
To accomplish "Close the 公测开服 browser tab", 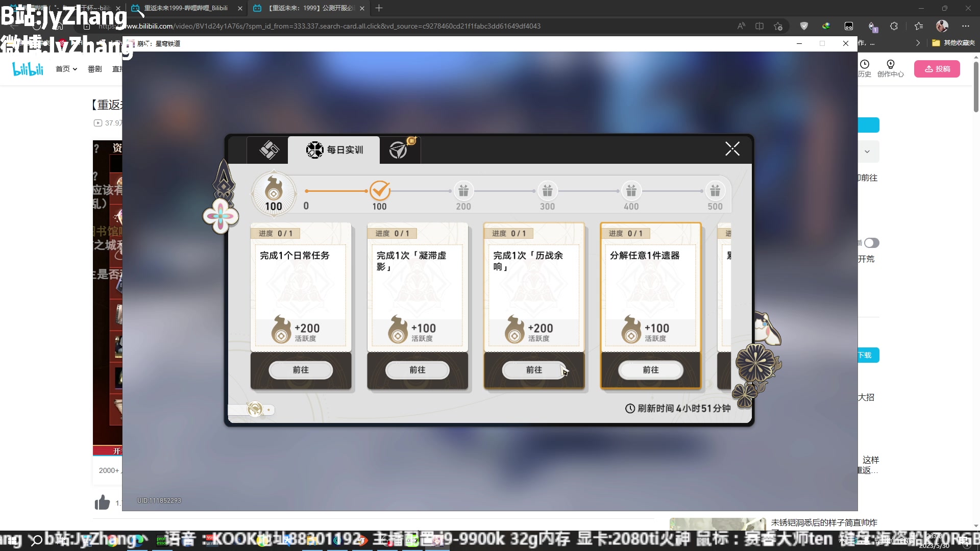I will point(362,8).
